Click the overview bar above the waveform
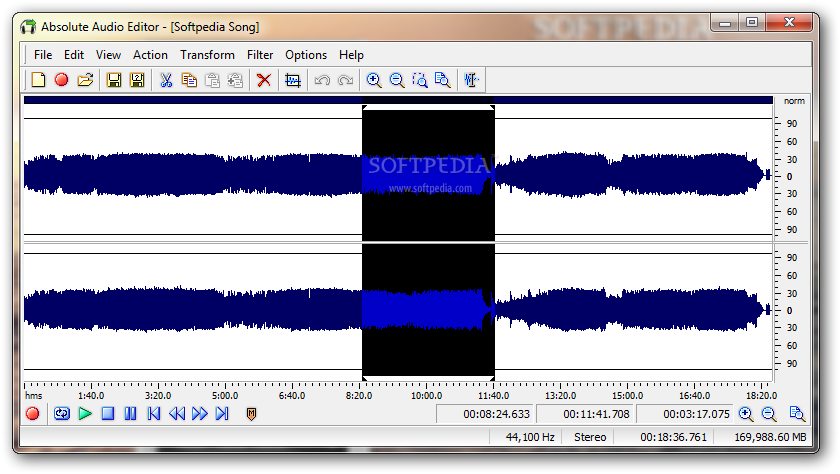This screenshot has width=840, height=474. pos(398,100)
